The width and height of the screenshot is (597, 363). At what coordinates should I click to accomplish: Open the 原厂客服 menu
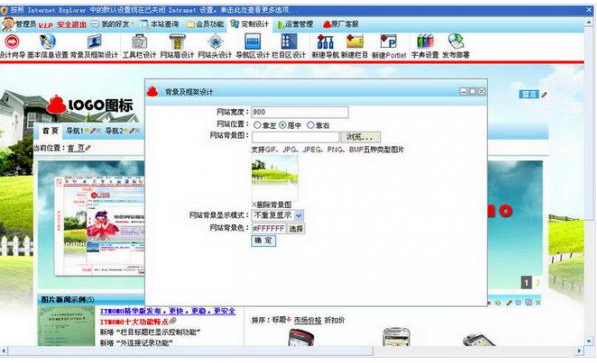340,24
